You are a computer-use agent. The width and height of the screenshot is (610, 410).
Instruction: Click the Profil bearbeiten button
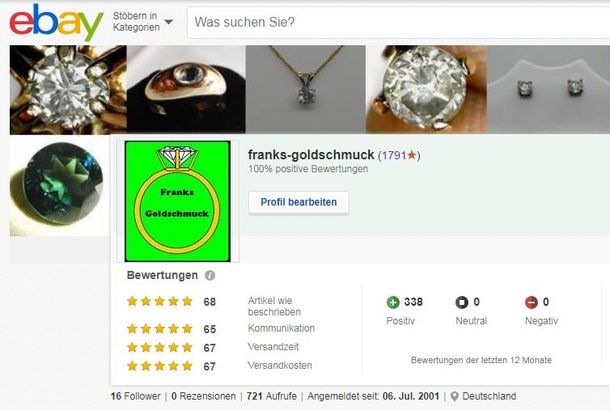[299, 202]
